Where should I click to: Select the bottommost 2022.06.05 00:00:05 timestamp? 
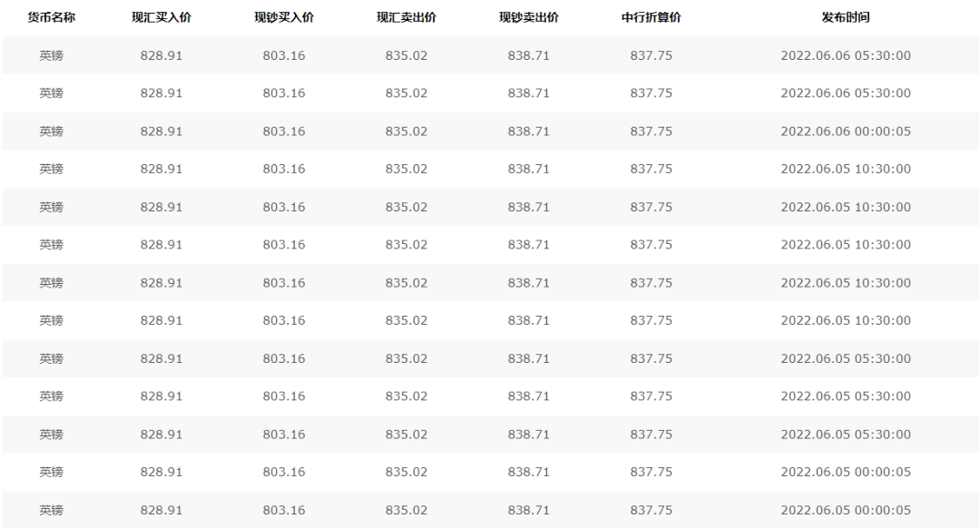pyautogui.click(x=846, y=510)
